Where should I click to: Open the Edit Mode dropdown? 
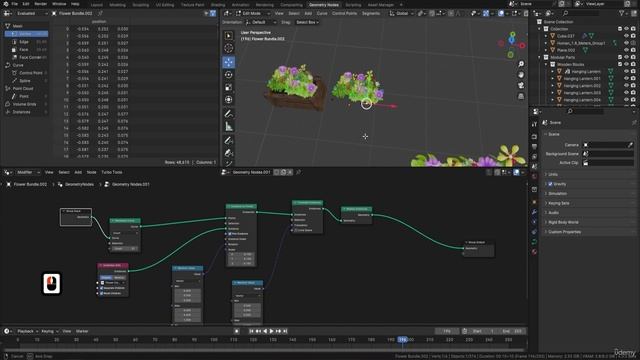(x=253, y=13)
